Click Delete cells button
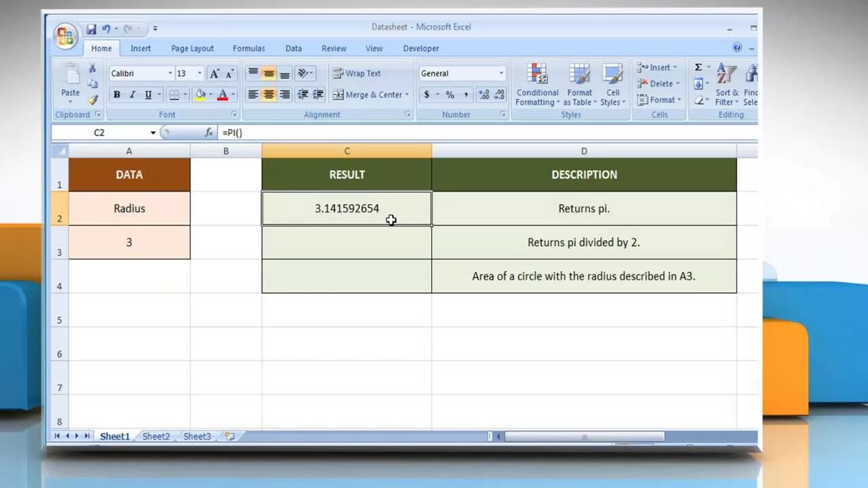 [x=658, y=83]
